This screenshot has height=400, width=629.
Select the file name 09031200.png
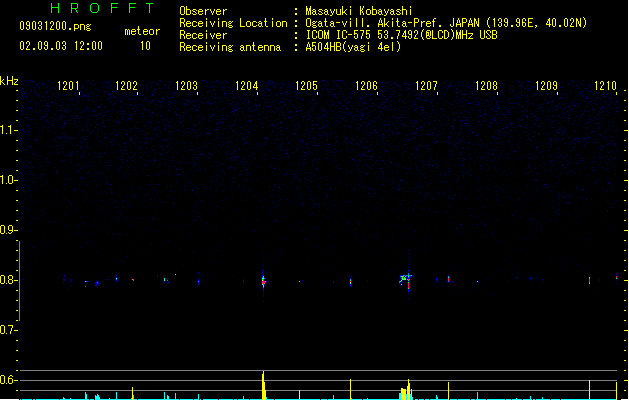[55, 26]
